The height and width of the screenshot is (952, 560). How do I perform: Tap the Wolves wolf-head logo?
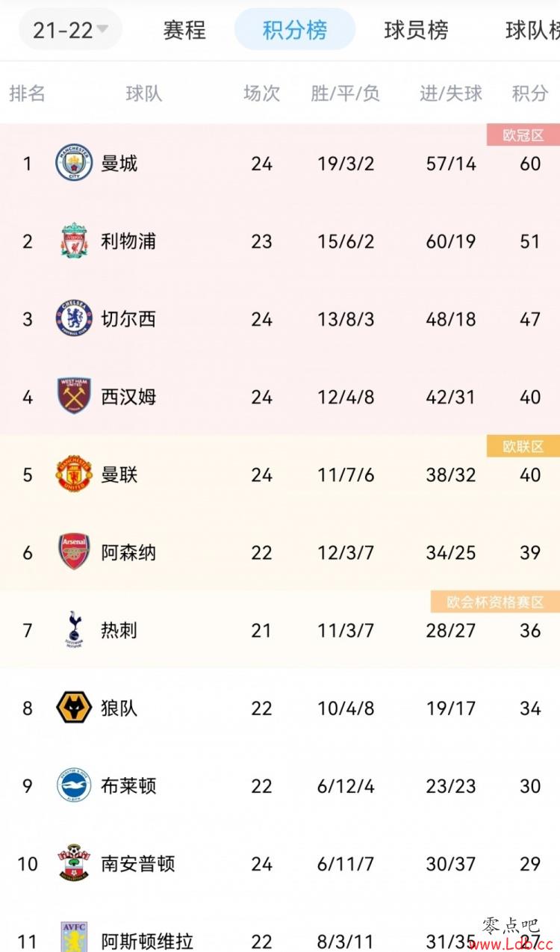(74, 707)
